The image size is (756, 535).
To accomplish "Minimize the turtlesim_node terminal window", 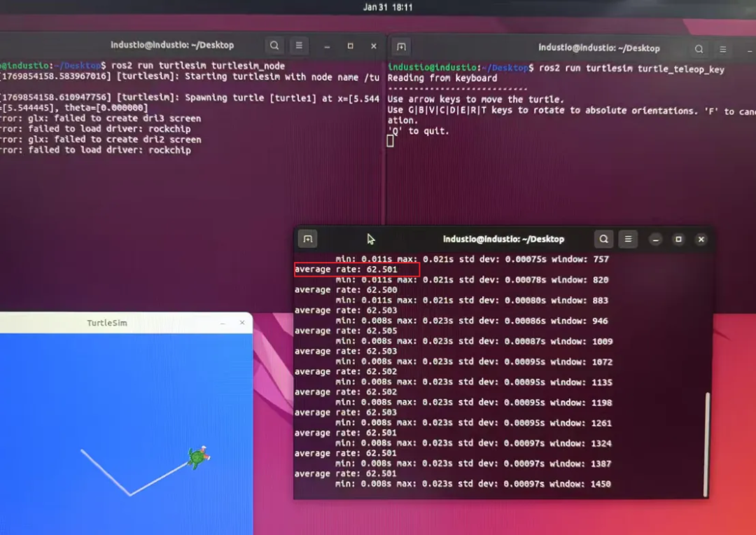I will [x=327, y=46].
